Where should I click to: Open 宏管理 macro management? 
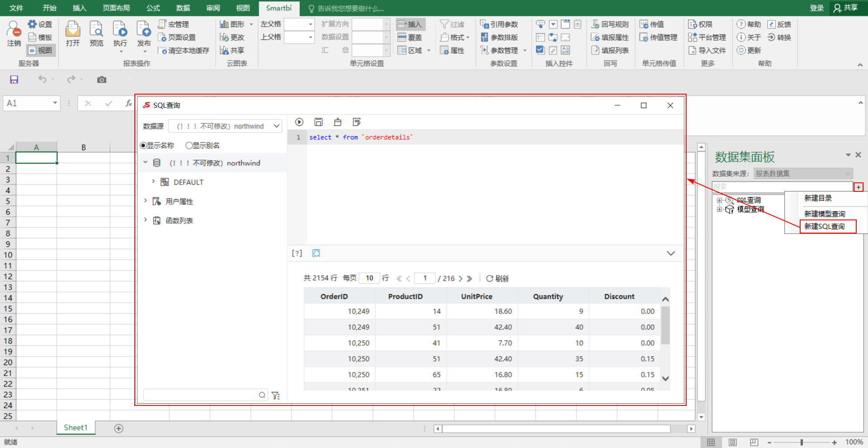173,24
